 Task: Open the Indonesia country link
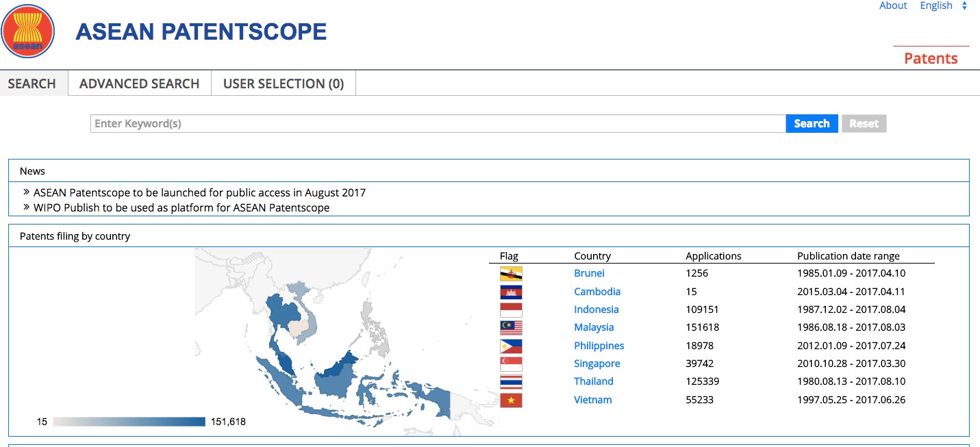[596, 309]
